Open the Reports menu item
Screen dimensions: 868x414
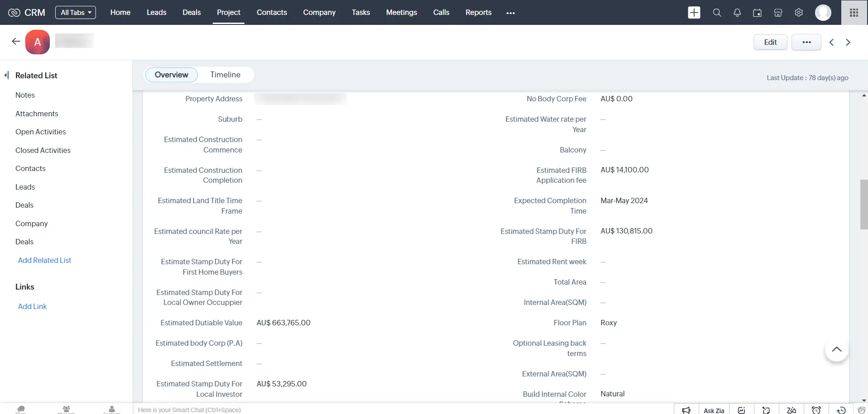tap(478, 12)
